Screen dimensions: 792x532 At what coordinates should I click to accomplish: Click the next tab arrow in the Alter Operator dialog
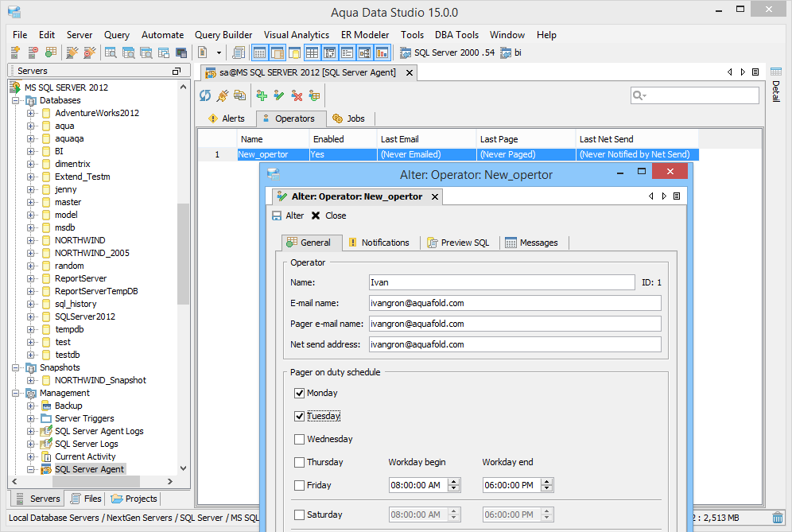click(x=664, y=196)
